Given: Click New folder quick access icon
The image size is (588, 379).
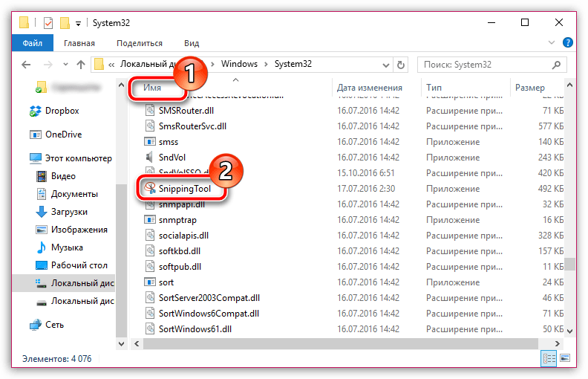Looking at the screenshot, I should pyautogui.click(x=65, y=23).
